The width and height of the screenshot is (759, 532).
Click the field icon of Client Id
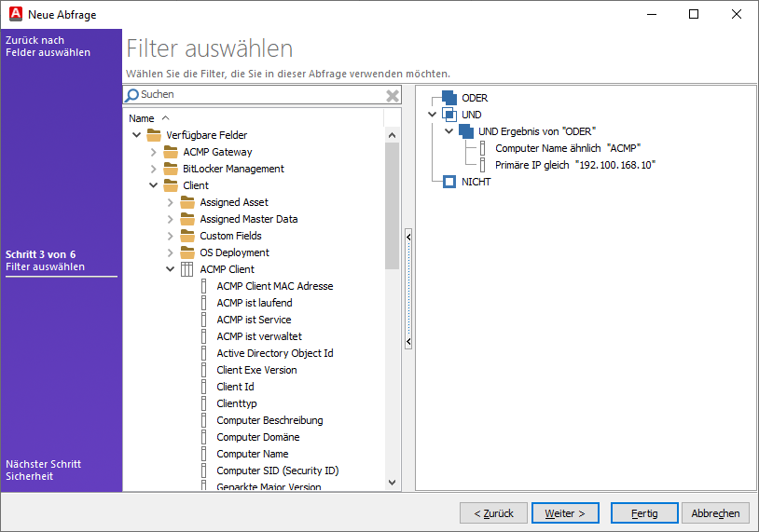pyautogui.click(x=204, y=387)
